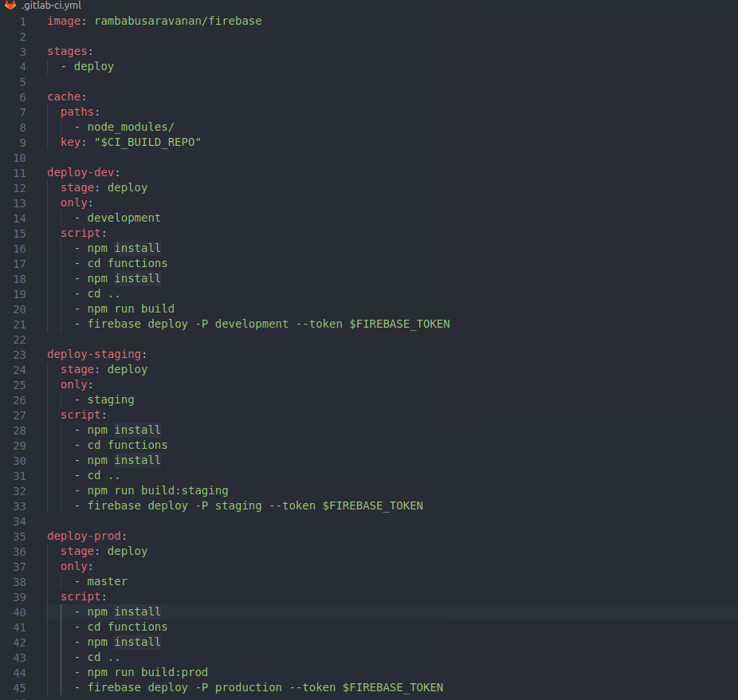Click the GitLab file-type flame icon

coord(9,6)
